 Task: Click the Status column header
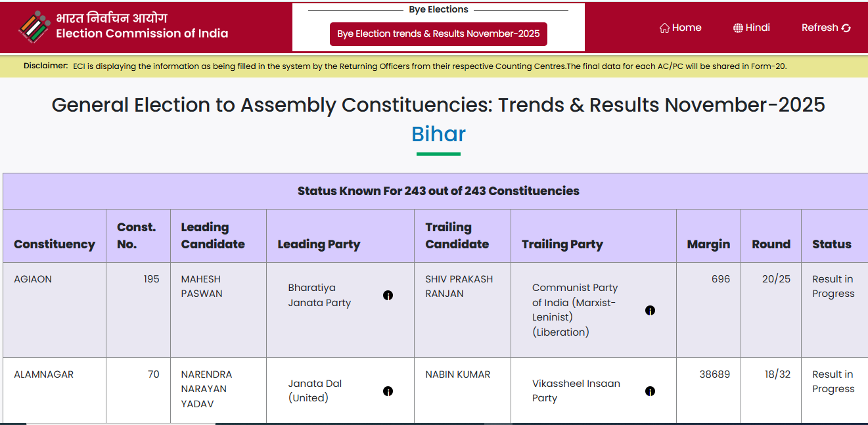831,244
